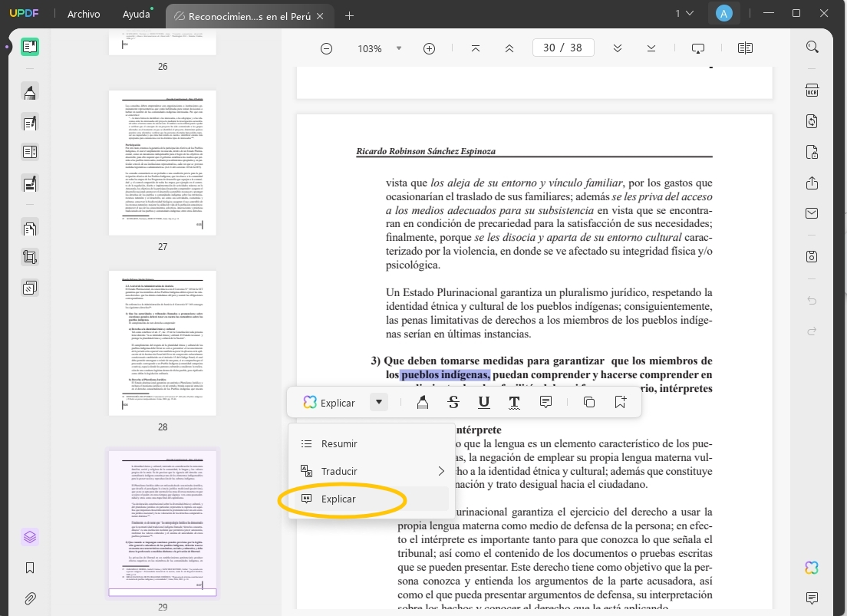
Task: Open the user account avatar A
Action: point(723,14)
